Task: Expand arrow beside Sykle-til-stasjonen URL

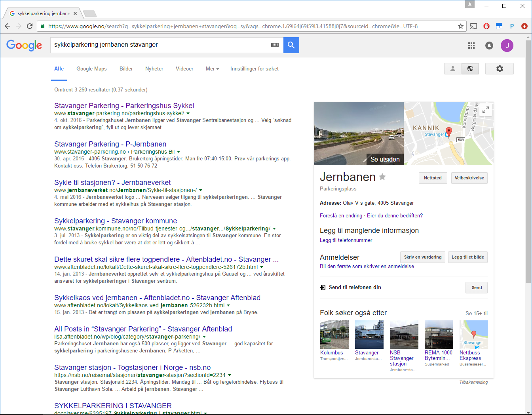Action: (201, 190)
